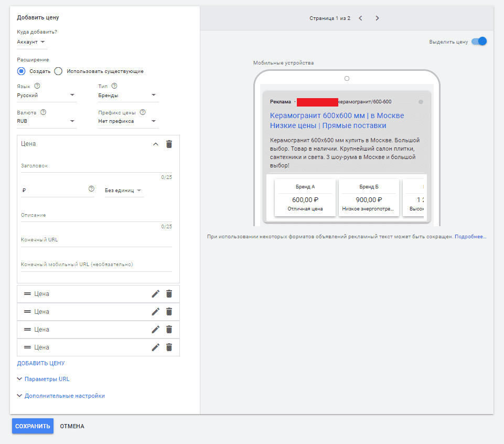Open help for Тип field
Viewport: 504px width, 444px height.
[114, 86]
